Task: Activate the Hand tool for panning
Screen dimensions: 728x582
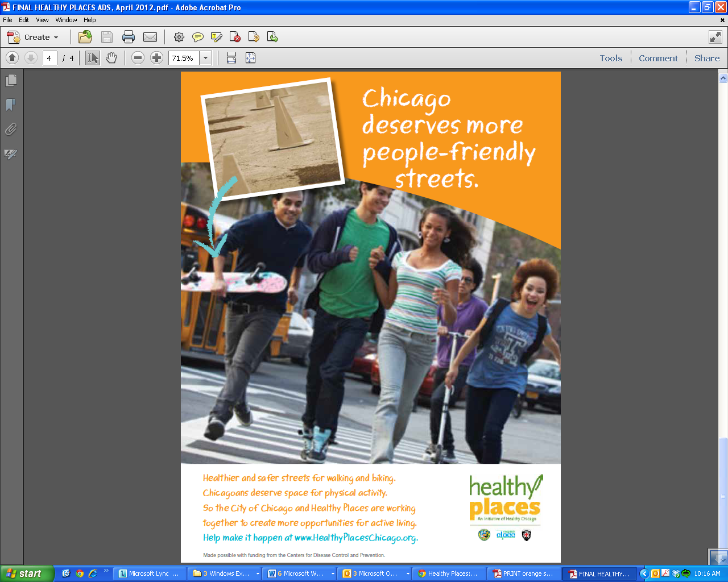Action: pyautogui.click(x=111, y=58)
